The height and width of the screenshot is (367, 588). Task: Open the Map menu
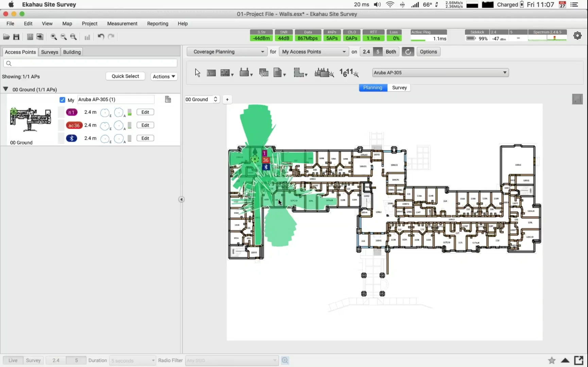[x=67, y=23]
